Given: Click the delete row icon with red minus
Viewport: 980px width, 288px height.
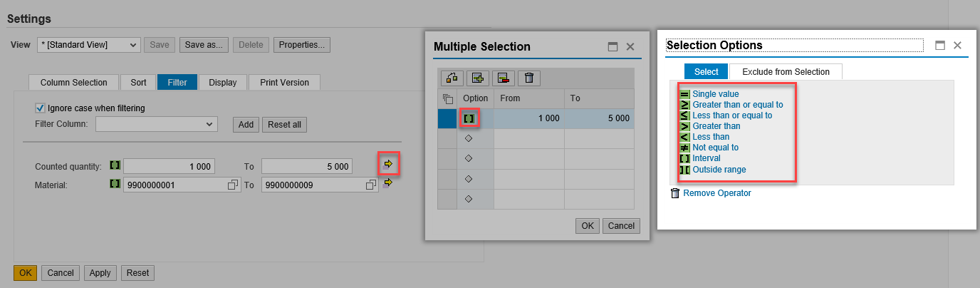Looking at the screenshot, I should (x=502, y=78).
